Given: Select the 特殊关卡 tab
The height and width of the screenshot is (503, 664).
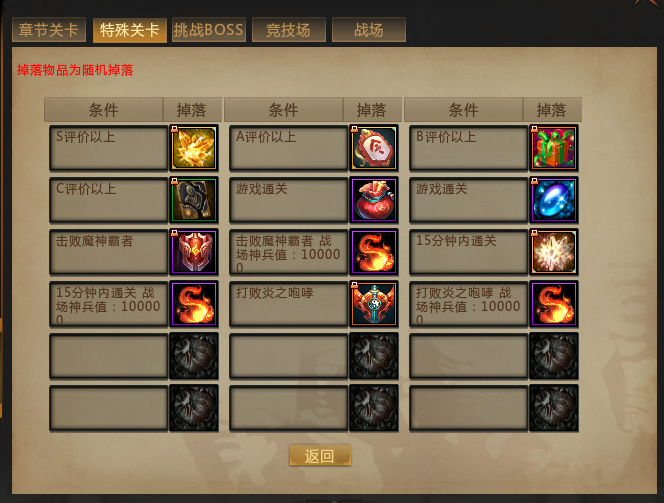Looking at the screenshot, I should coord(130,30).
